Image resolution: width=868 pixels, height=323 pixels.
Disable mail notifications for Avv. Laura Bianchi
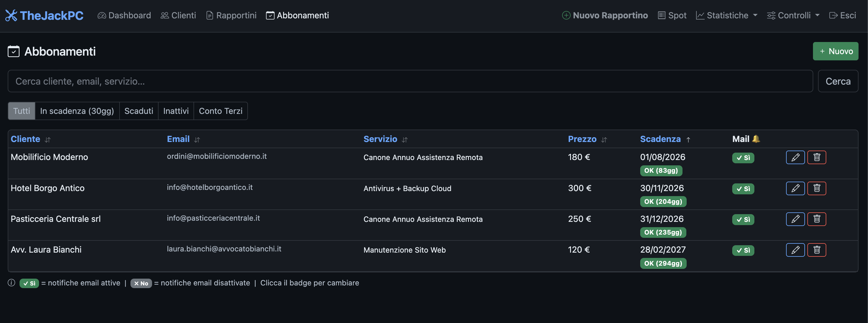(x=743, y=250)
